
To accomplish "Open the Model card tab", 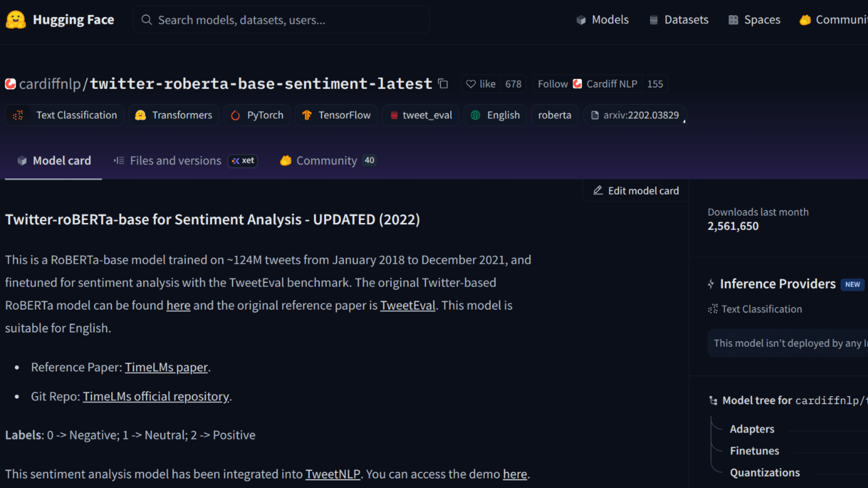I will pos(53,161).
